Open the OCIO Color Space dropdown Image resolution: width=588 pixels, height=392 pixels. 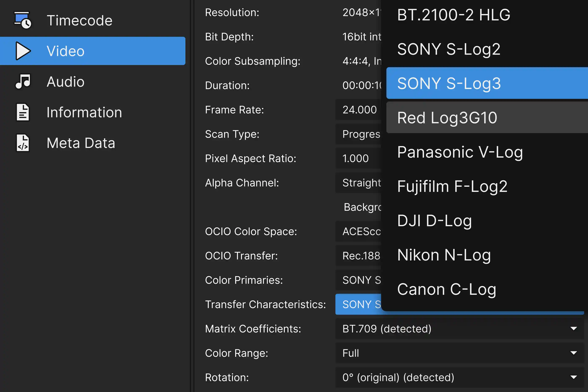[x=358, y=231]
